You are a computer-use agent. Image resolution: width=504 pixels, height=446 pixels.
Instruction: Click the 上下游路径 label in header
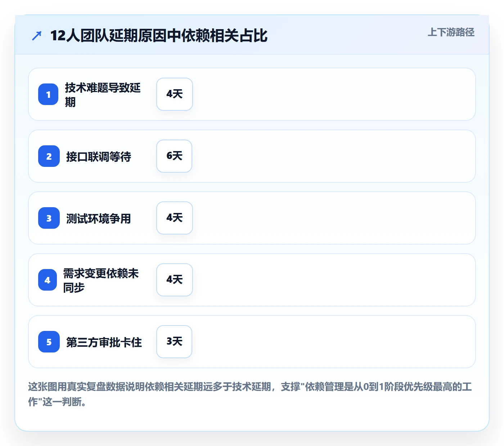pos(451,32)
